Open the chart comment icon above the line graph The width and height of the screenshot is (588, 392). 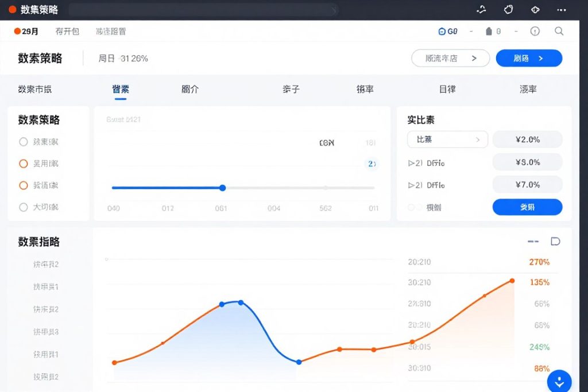(555, 241)
